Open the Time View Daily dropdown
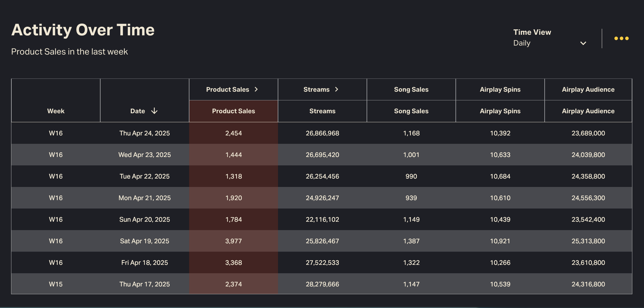The height and width of the screenshot is (308, 644). [x=549, y=43]
